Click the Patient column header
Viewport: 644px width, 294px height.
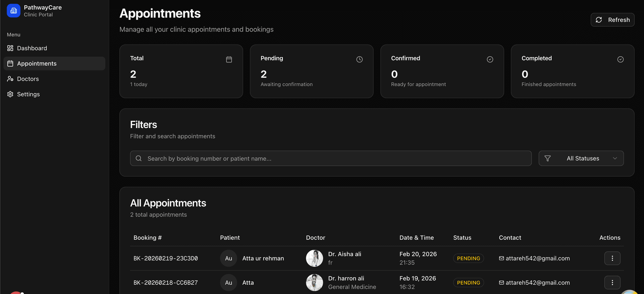pyautogui.click(x=230, y=238)
